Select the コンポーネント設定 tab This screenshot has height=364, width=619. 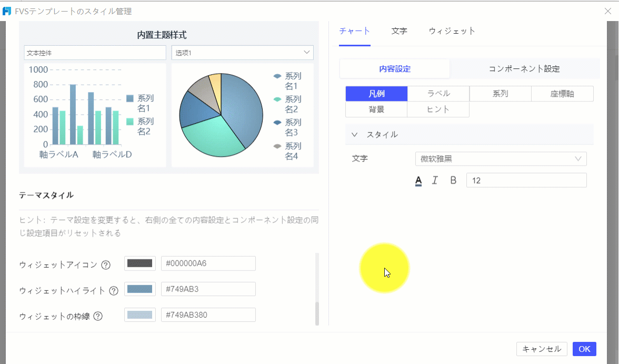[524, 69]
